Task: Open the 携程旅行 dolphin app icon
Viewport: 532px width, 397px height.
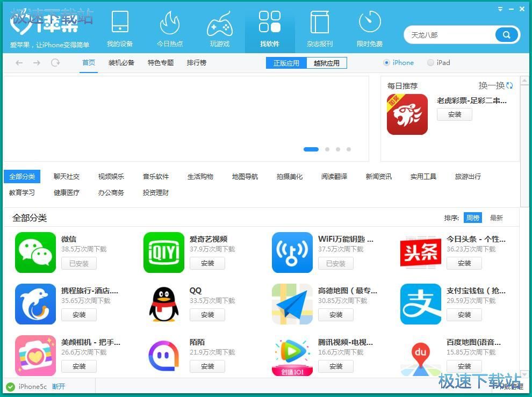Action: 35,304
